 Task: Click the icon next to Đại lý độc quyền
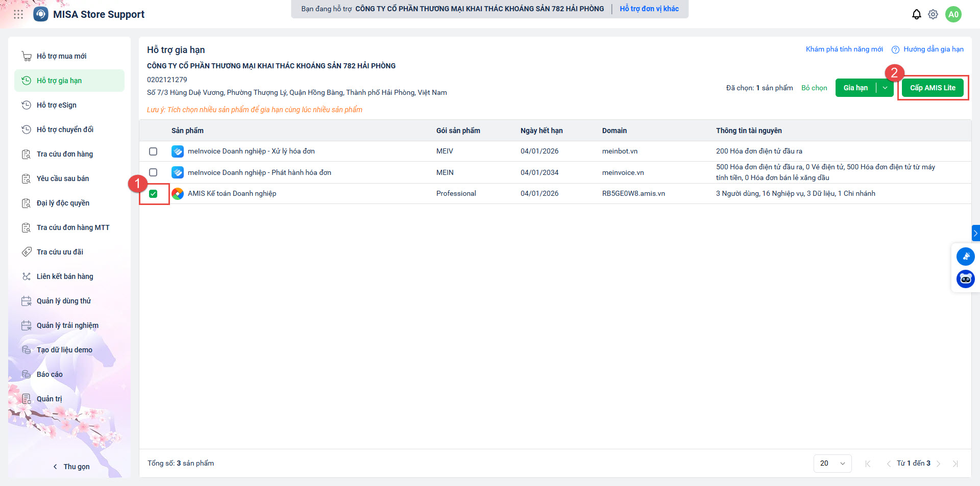click(27, 203)
